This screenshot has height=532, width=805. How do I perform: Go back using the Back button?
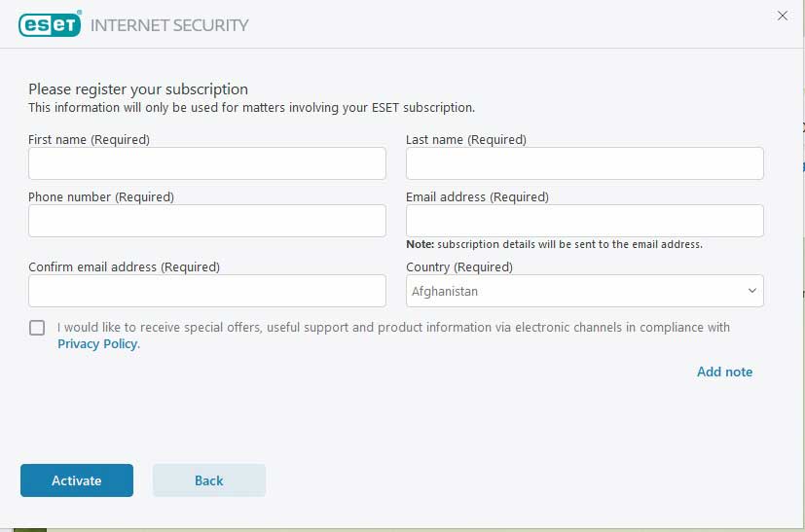209,480
